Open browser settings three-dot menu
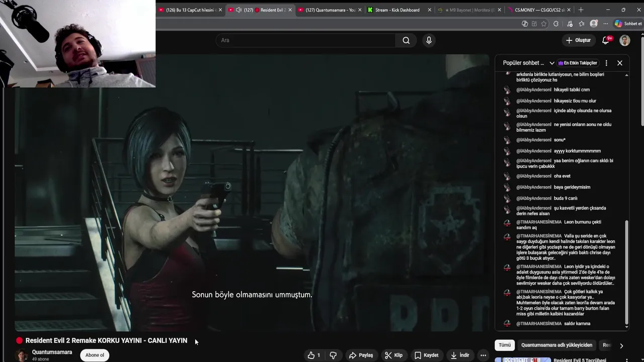 point(605,24)
